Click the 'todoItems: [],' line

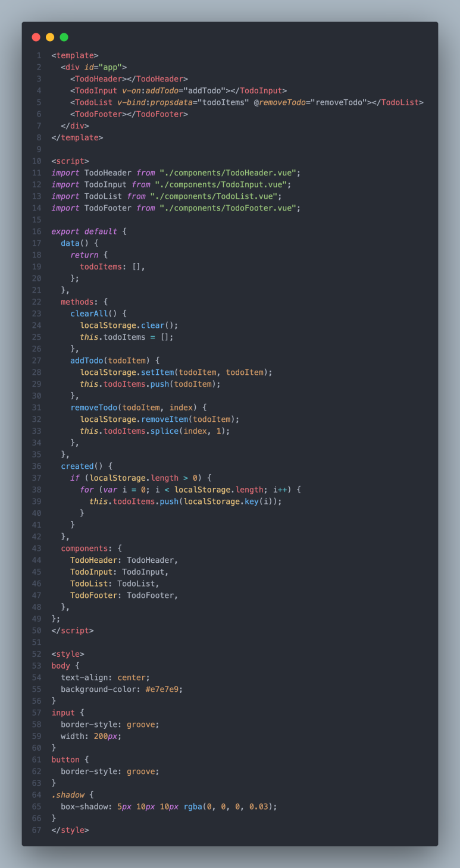tap(112, 267)
